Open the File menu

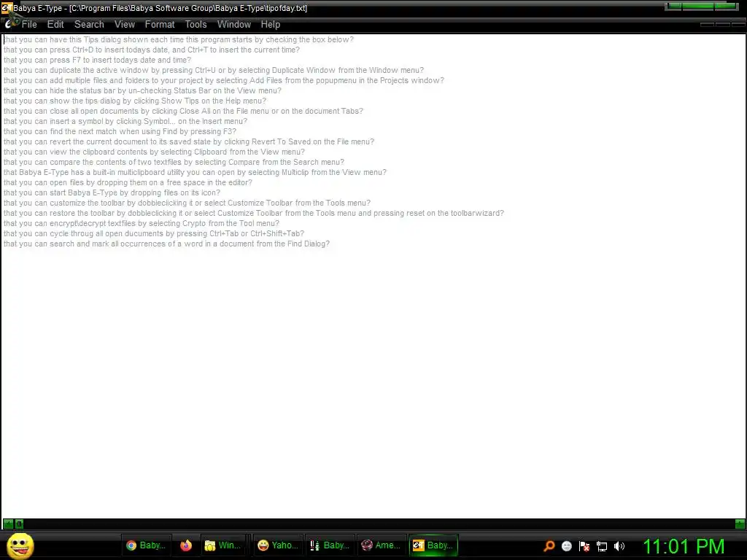pyautogui.click(x=29, y=24)
